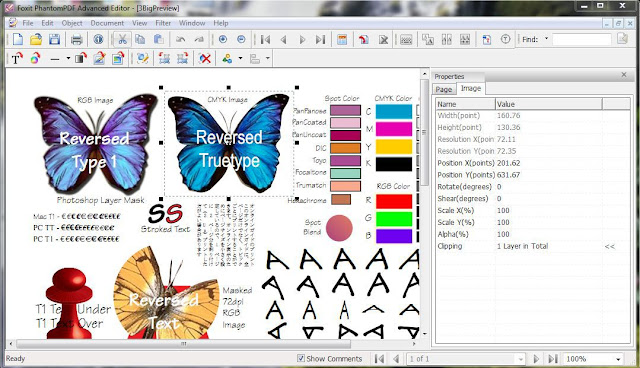
Task: Click the image edit pencil icon
Action: tap(99, 58)
